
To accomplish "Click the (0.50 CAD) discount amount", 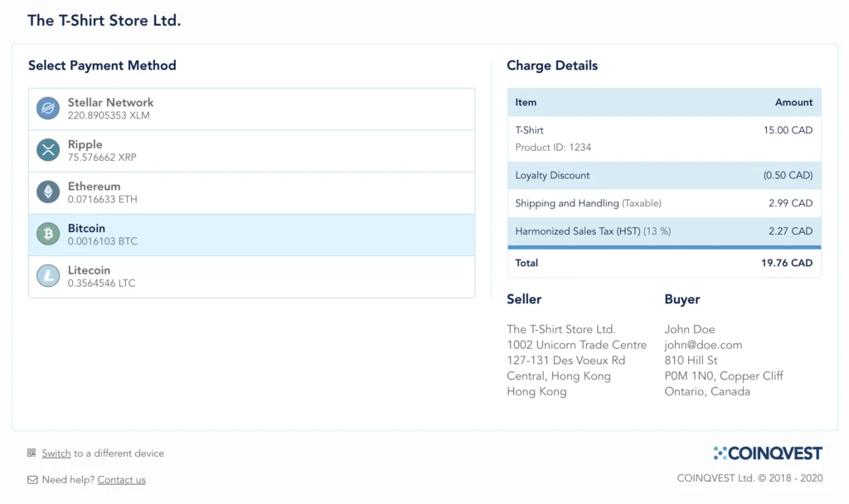I will (x=788, y=176).
